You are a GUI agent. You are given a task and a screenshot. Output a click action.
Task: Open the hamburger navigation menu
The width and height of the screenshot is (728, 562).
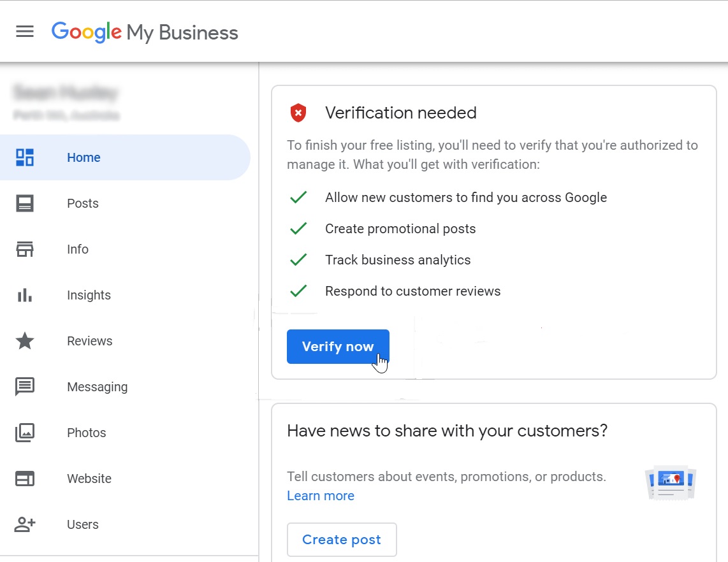(25, 31)
